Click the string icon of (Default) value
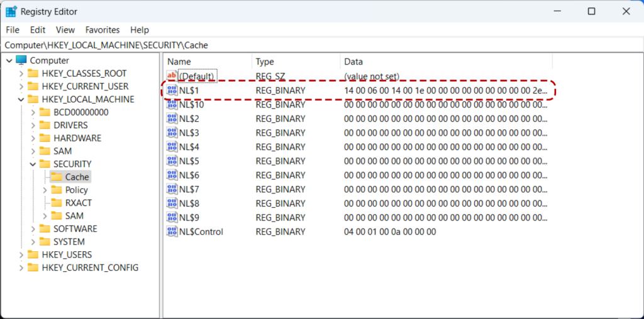The height and width of the screenshot is (319, 644). 172,76
